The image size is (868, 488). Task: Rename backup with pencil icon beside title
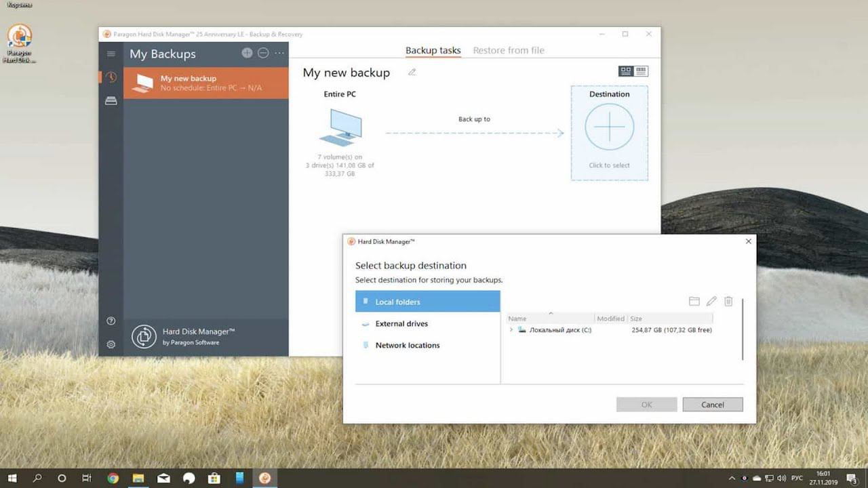pyautogui.click(x=412, y=72)
